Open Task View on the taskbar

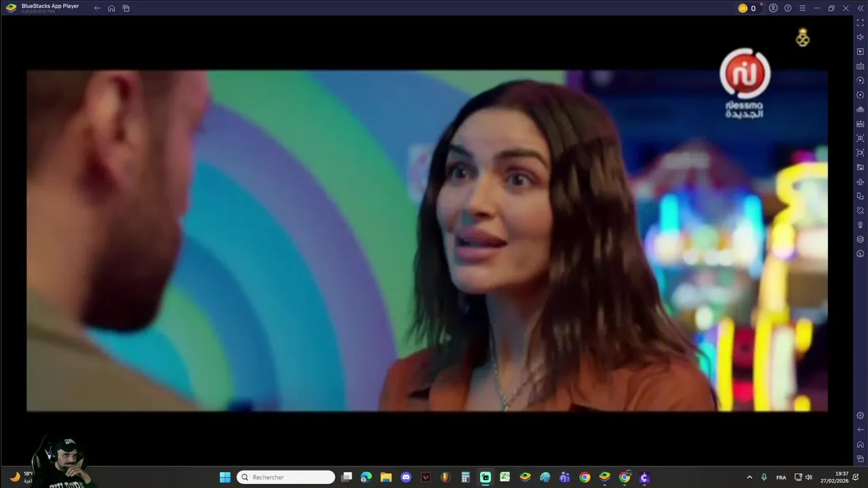click(347, 477)
